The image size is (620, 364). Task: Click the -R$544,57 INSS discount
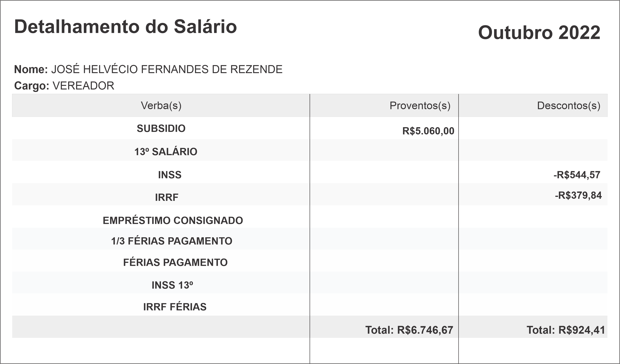[x=577, y=175]
